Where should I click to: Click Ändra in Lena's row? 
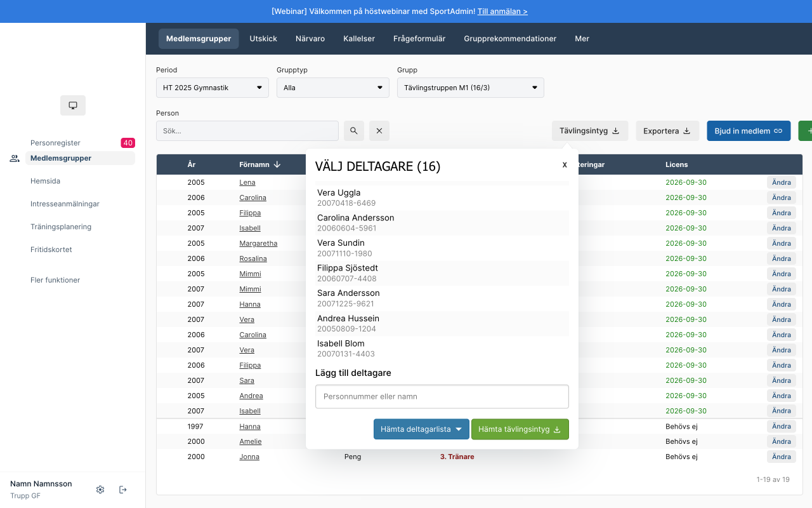782,182
